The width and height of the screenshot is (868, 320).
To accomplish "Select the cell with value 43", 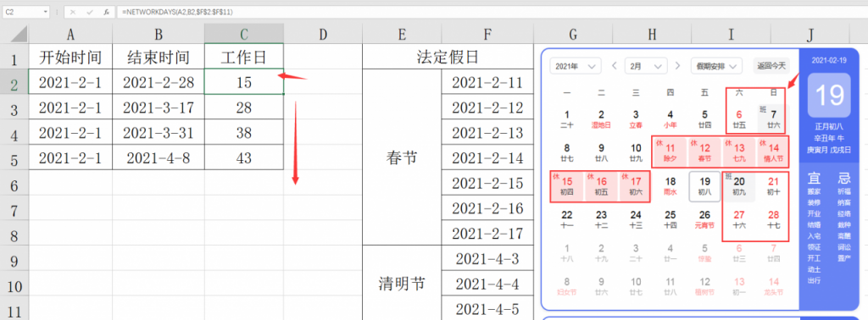I will pos(244,158).
